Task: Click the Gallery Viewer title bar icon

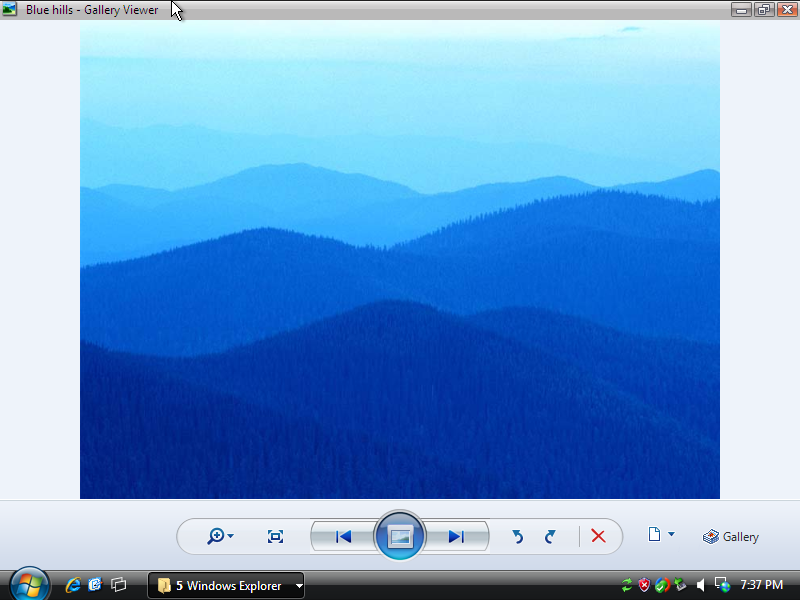Action: click(9, 9)
